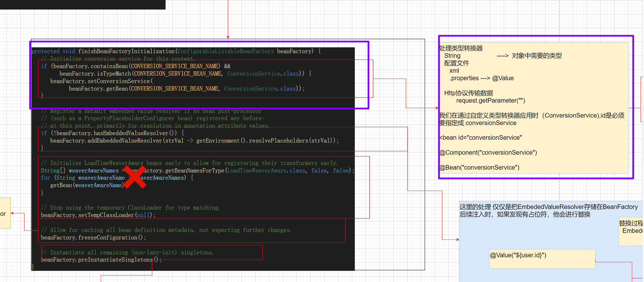Click the '<bean id="conversionService"' line
Screen dimensions: 644x282
tap(481, 138)
